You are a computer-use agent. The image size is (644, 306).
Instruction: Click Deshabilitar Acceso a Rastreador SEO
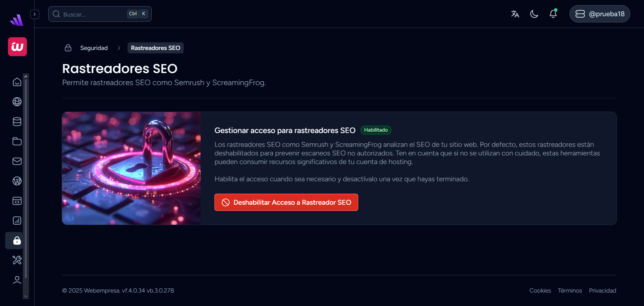(286, 202)
